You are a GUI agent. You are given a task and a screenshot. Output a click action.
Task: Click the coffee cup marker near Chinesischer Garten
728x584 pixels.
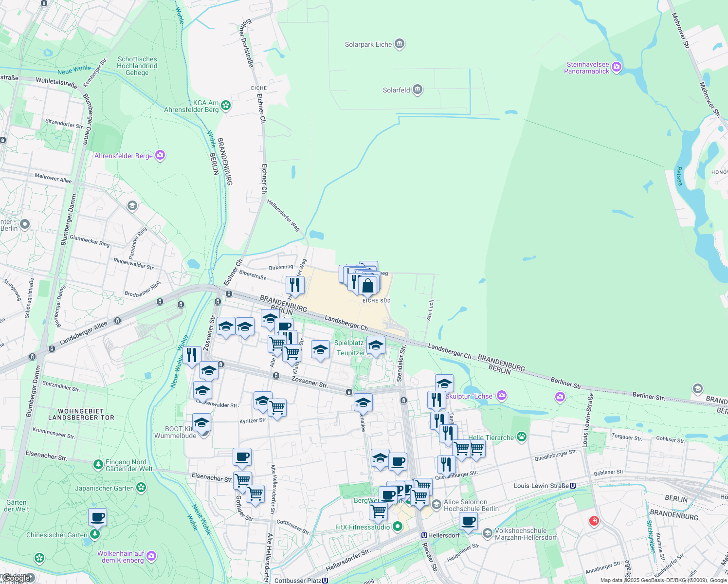(x=97, y=517)
